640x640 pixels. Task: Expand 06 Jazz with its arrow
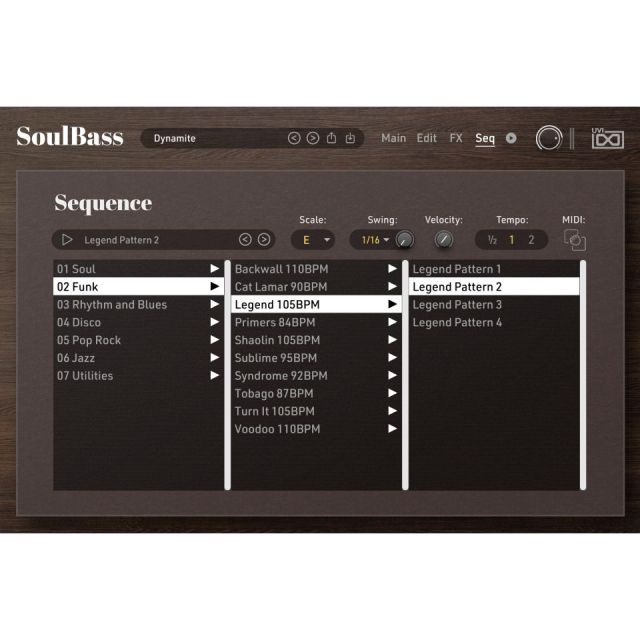(215, 358)
